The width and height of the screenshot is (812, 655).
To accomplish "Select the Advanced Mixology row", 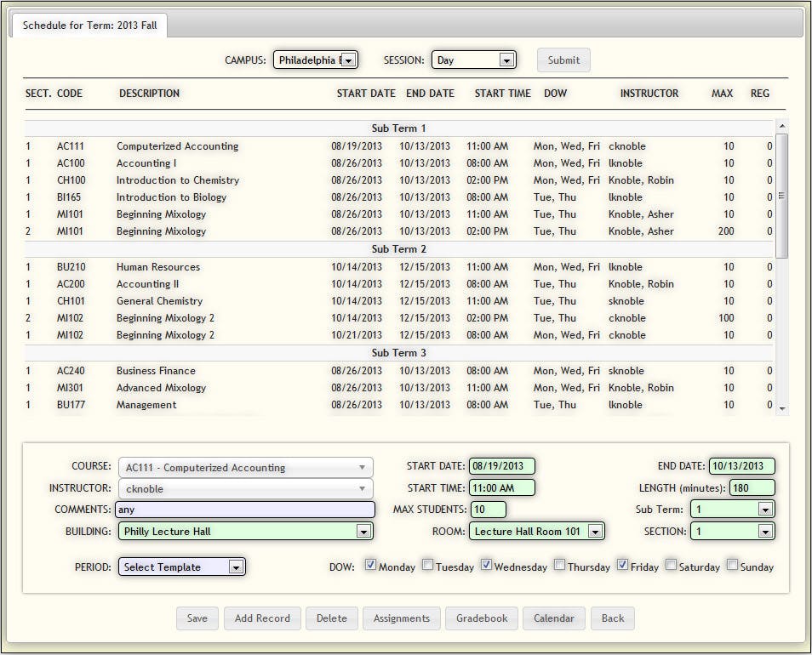I will coord(398,388).
